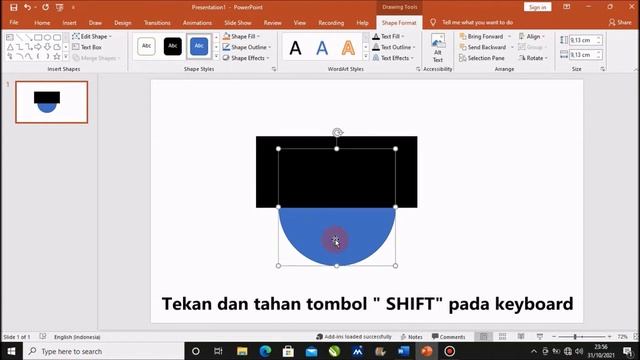Click Bring Forward
640x360 pixels.
click(x=481, y=37)
